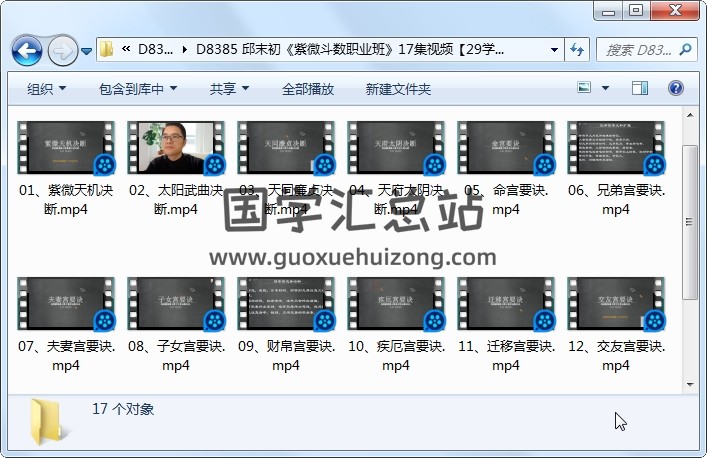Image resolution: width=707 pixels, height=458 pixels.
Task: Open recent pages dropdown arrow
Action: tap(87, 50)
